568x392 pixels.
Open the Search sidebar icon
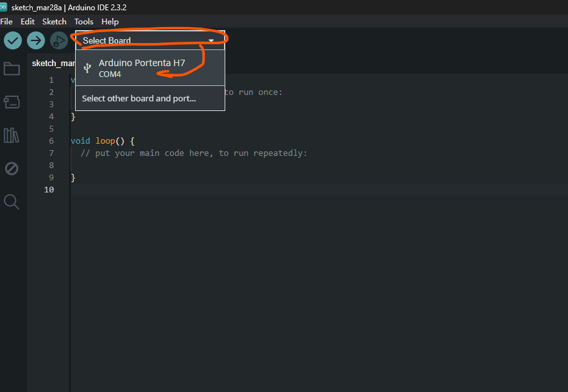coord(12,201)
